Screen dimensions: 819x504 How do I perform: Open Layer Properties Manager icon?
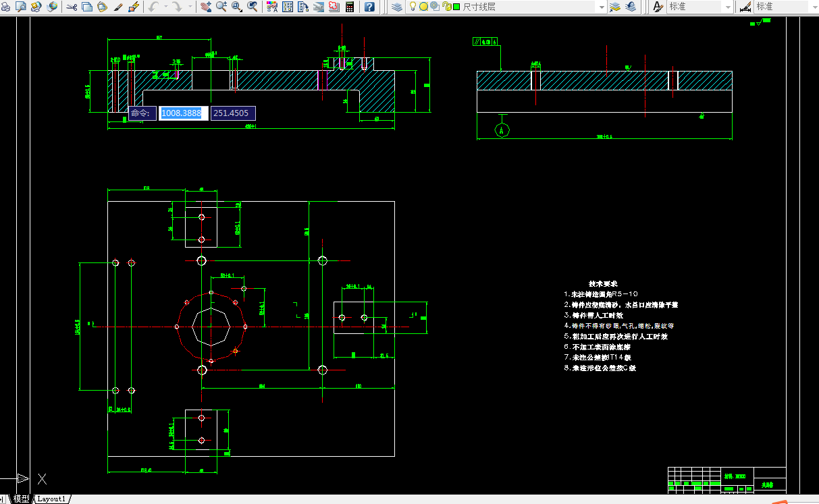396,7
